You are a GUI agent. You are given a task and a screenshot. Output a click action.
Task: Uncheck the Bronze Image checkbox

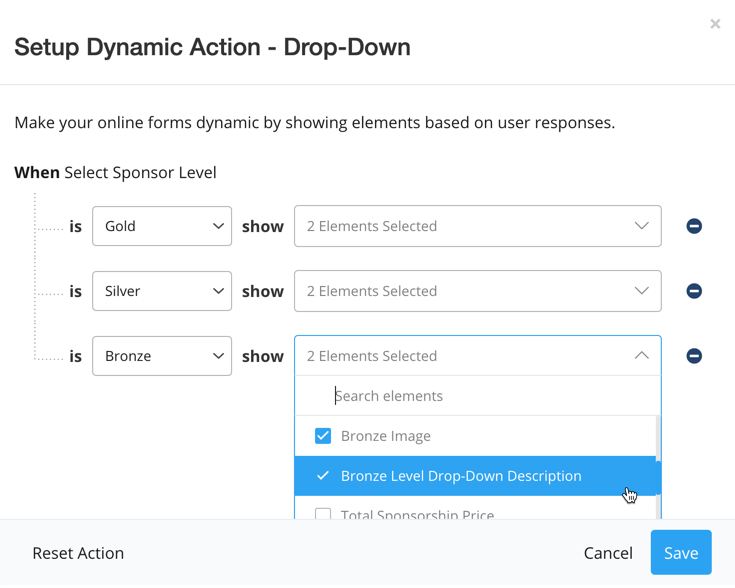coord(322,436)
